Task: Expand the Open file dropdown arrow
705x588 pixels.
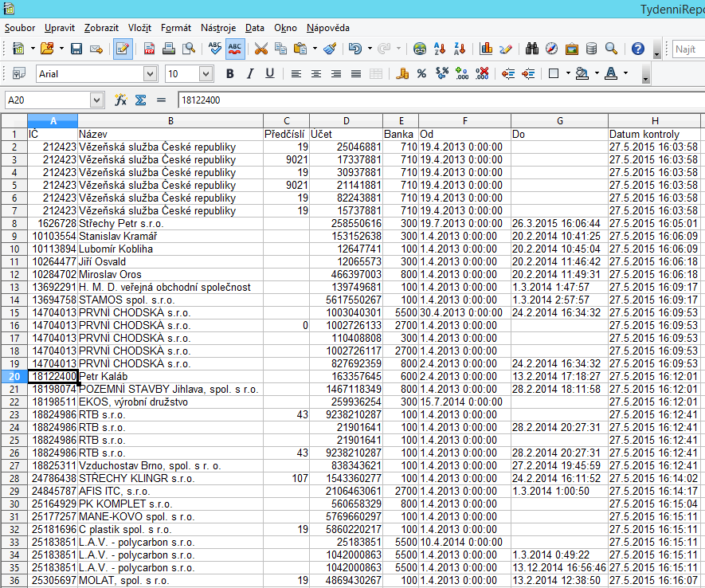Action: [x=61, y=48]
